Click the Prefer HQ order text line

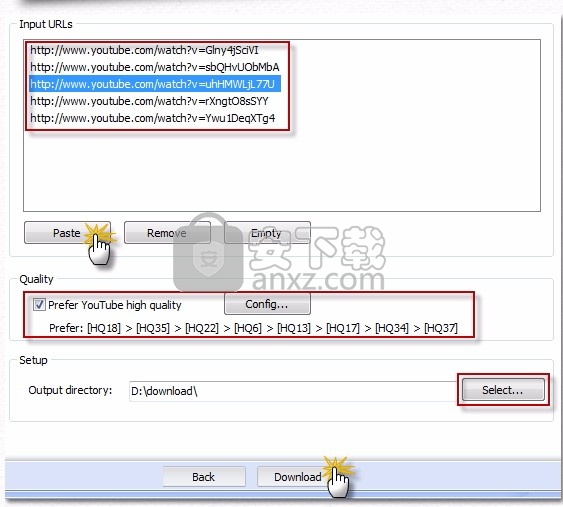(x=253, y=328)
